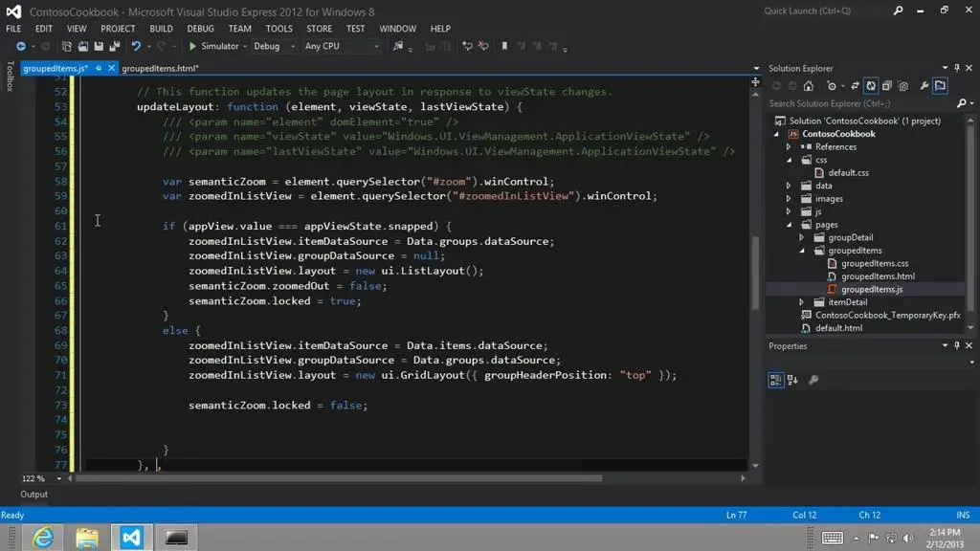Open the DEBUG menu

[200, 29]
